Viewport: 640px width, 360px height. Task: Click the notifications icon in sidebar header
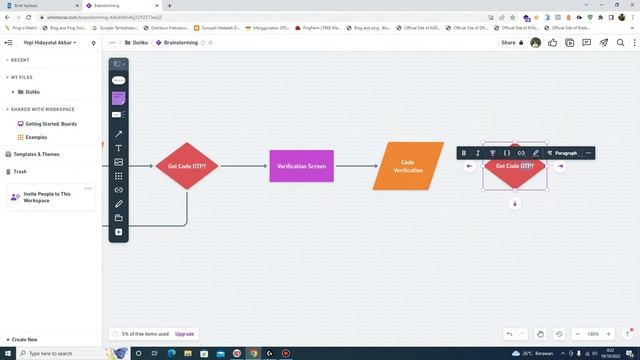(93, 43)
